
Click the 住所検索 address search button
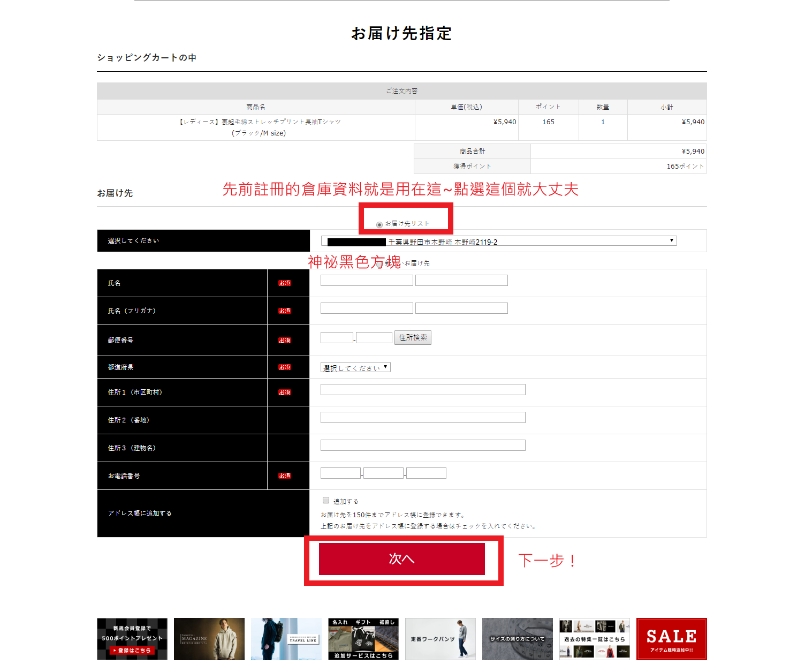coord(413,338)
